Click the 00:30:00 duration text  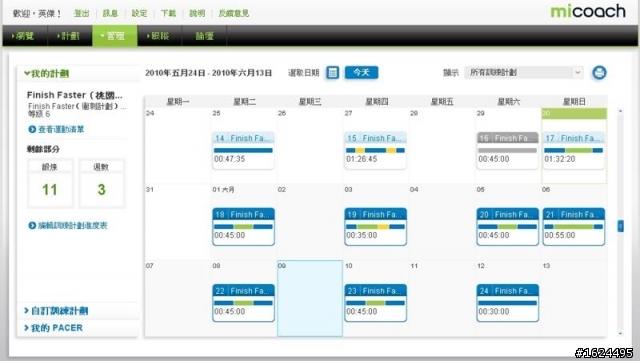[x=493, y=312]
